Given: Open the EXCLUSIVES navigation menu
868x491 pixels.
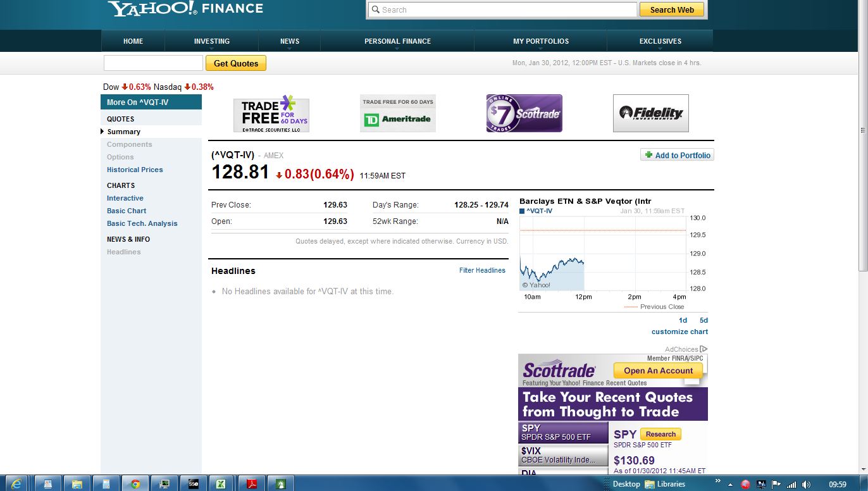Looking at the screenshot, I should point(660,41).
